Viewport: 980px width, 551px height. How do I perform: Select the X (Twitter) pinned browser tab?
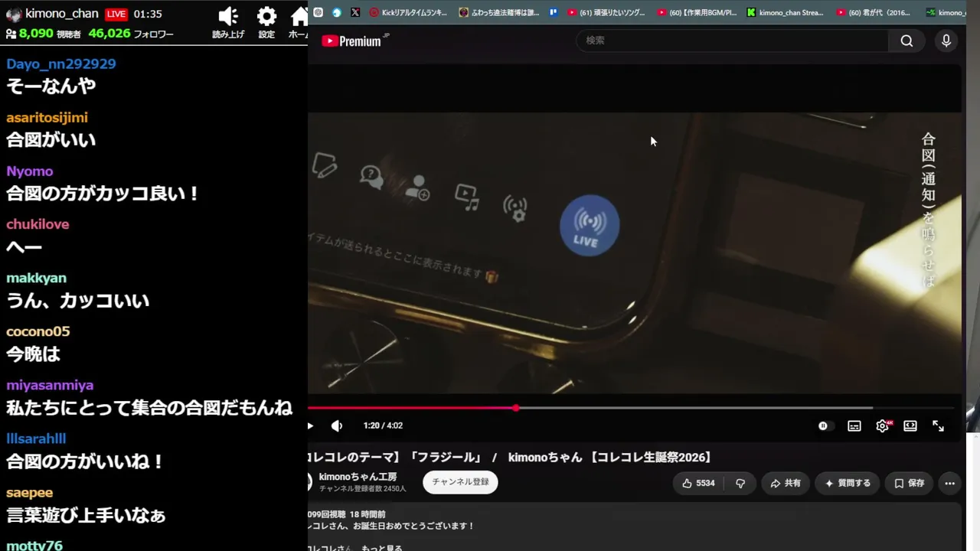click(x=355, y=12)
